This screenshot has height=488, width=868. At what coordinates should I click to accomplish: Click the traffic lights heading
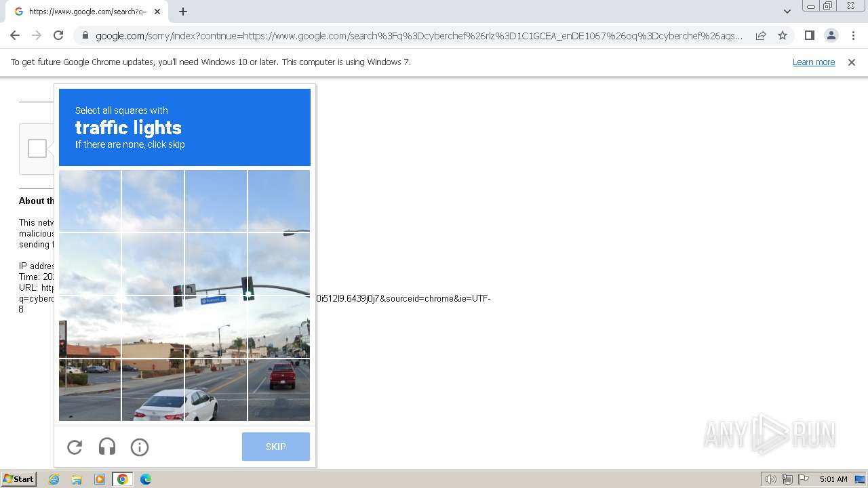point(128,127)
